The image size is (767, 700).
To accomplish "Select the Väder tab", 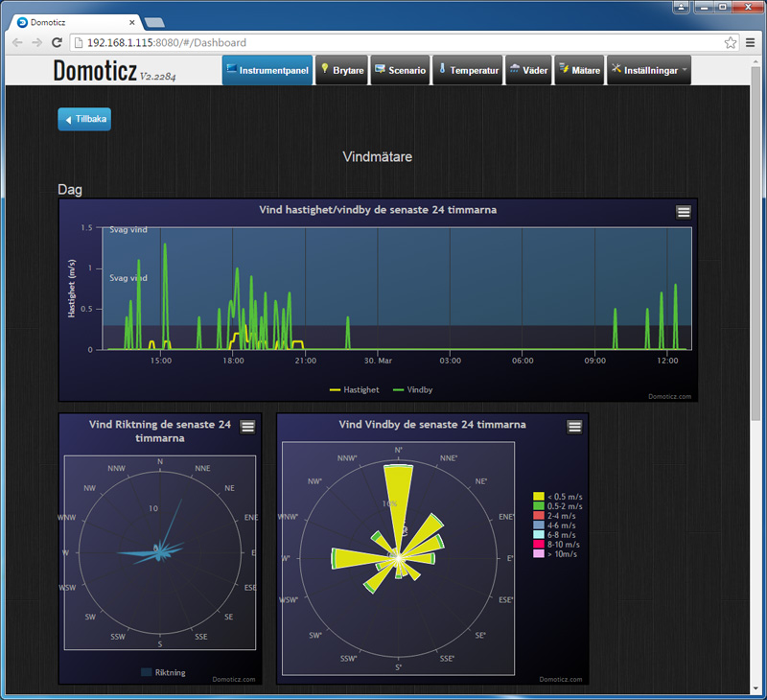I will tap(529, 70).
